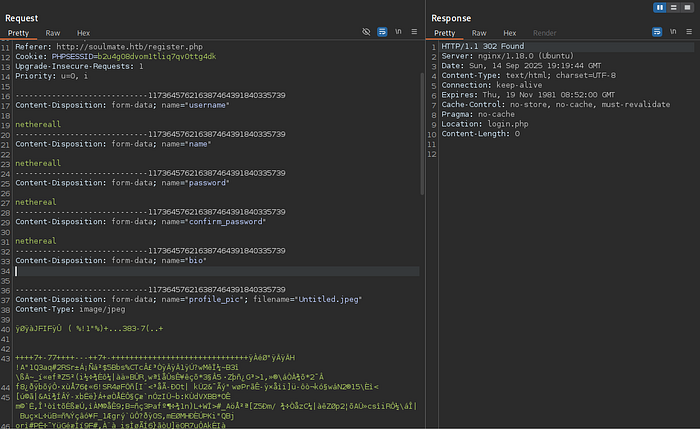Screen dimensions: 700x430
Task: Select combined single-pane layout icon
Action: (x=687, y=8)
